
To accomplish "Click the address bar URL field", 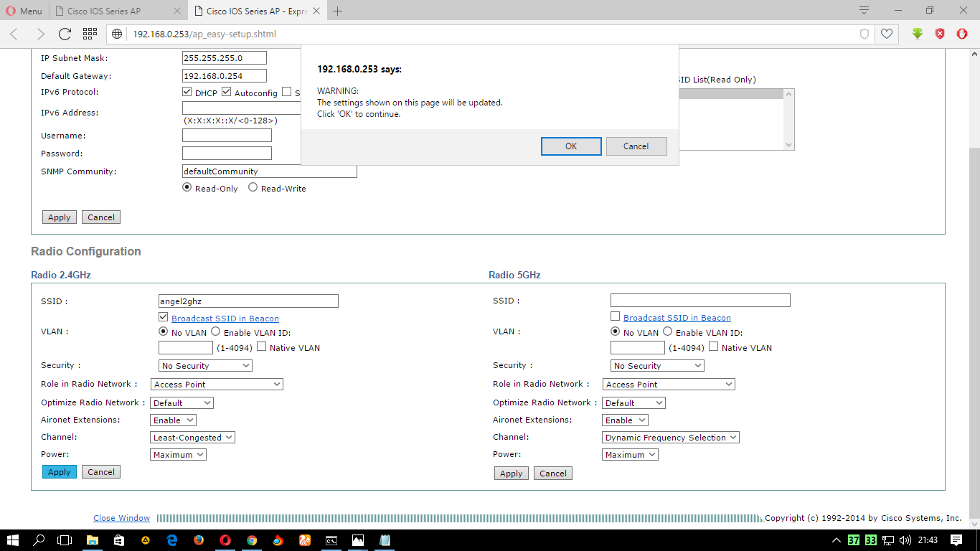I will point(491,34).
